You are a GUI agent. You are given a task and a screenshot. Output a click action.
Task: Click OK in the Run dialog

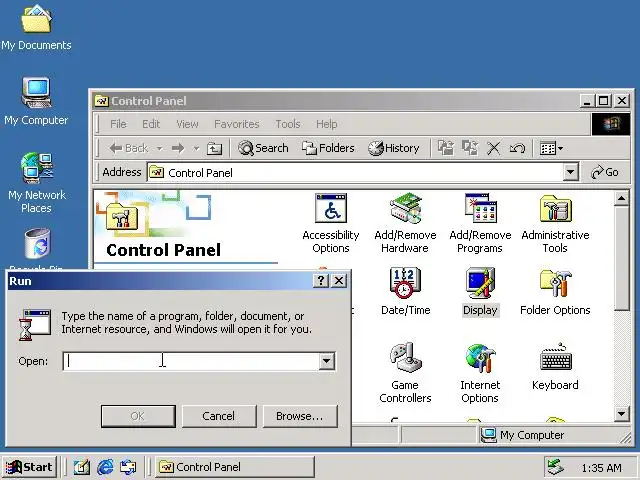coord(138,416)
